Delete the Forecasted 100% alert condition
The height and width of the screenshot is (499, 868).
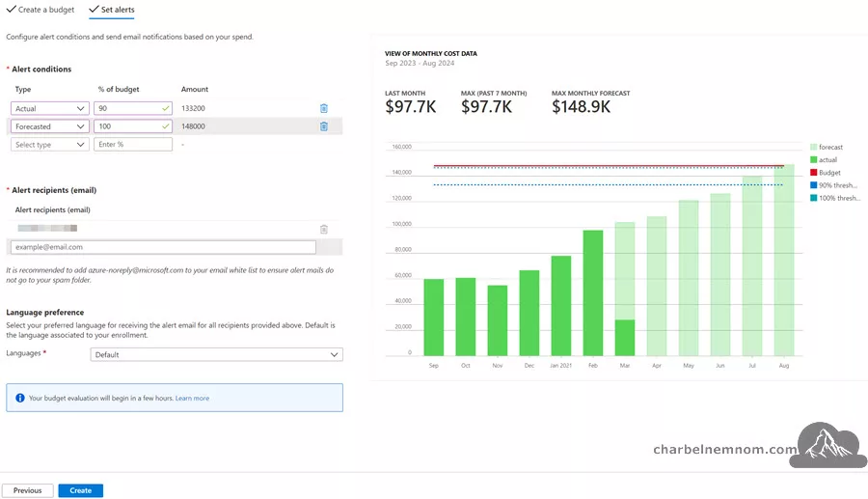(x=324, y=126)
